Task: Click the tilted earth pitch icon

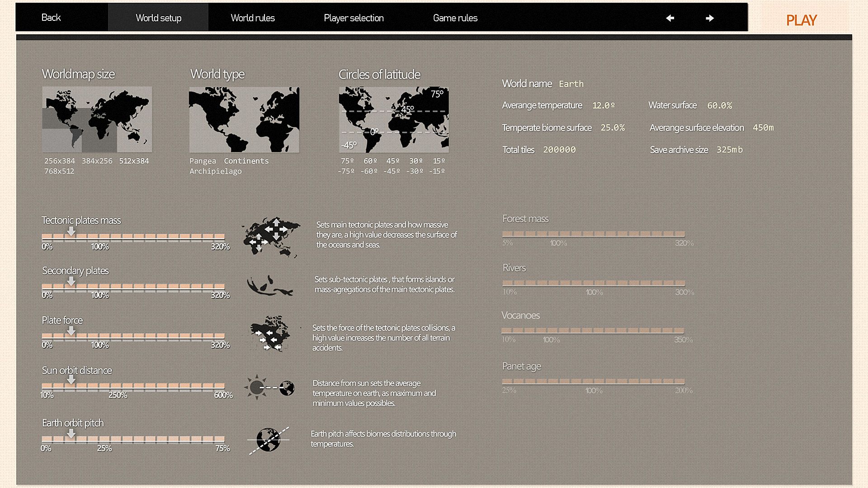Action: click(269, 440)
